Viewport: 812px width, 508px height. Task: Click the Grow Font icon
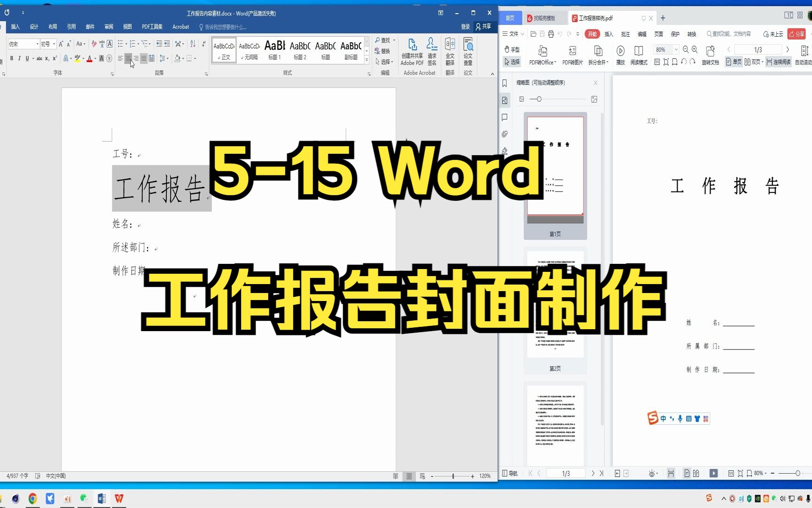(x=61, y=44)
